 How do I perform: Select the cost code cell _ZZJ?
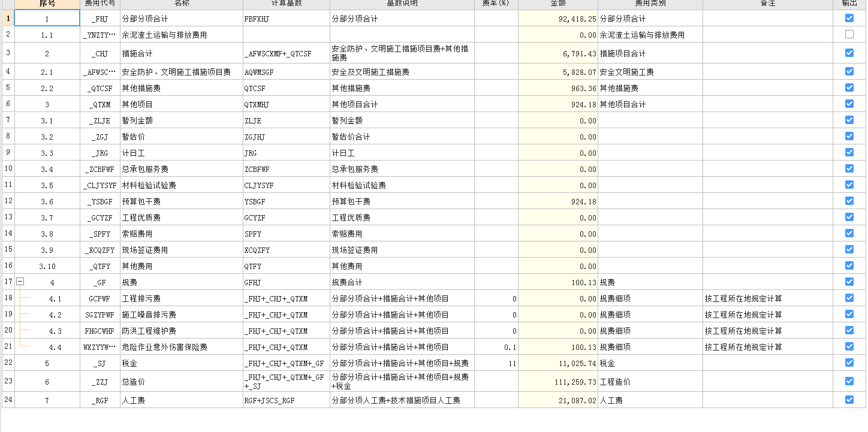pos(100,382)
